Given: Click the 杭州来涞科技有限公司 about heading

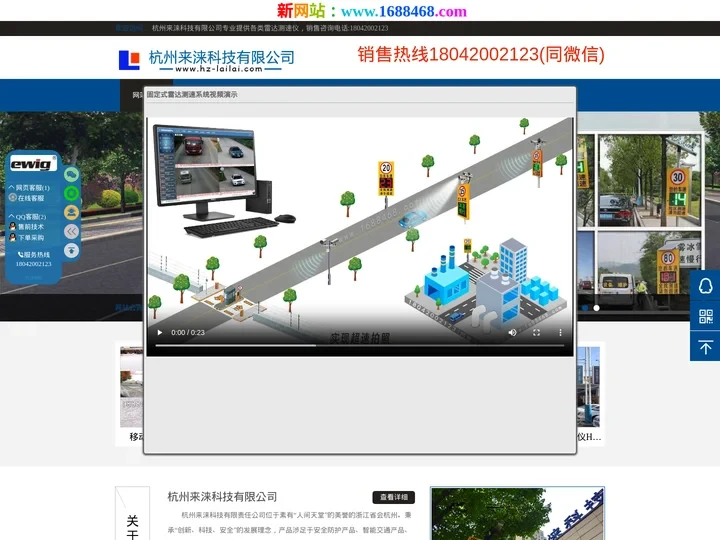Looking at the screenshot, I should 222,497.
